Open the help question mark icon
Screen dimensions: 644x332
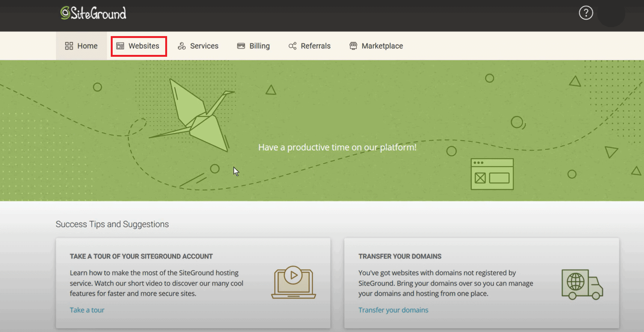click(585, 13)
